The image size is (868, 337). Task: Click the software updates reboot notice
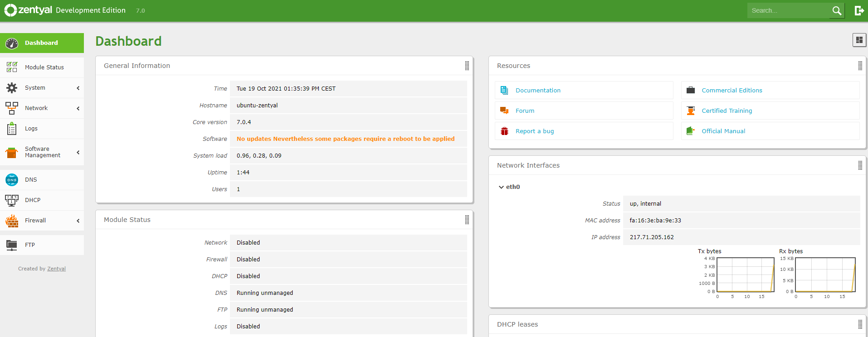pyautogui.click(x=345, y=139)
